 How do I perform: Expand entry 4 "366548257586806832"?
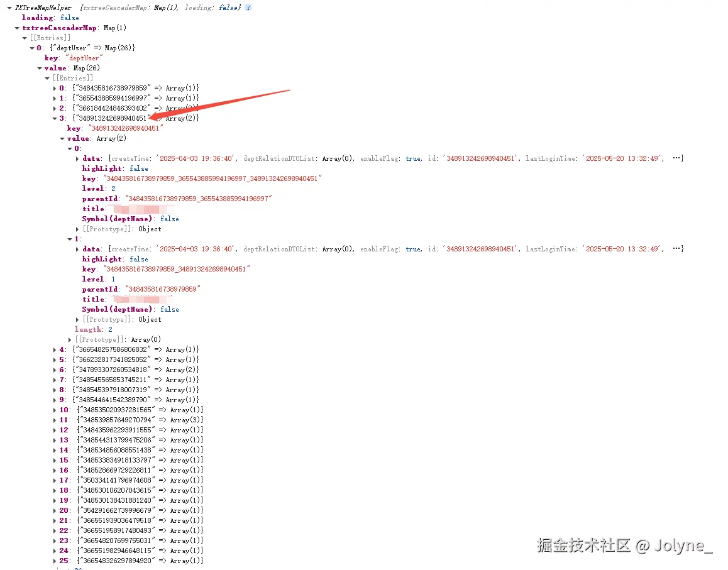click(x=55, y=349)
